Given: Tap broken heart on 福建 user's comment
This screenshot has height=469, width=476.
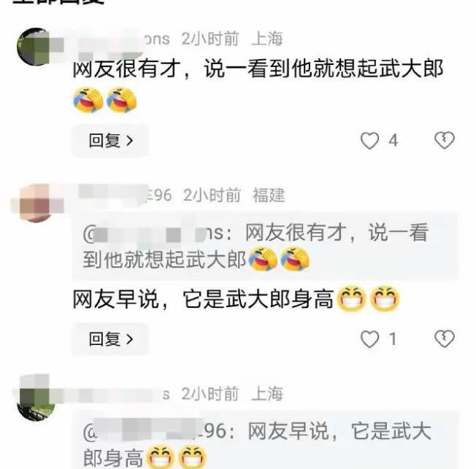Looking at the screenshot, I should click(x=445, y=338).
